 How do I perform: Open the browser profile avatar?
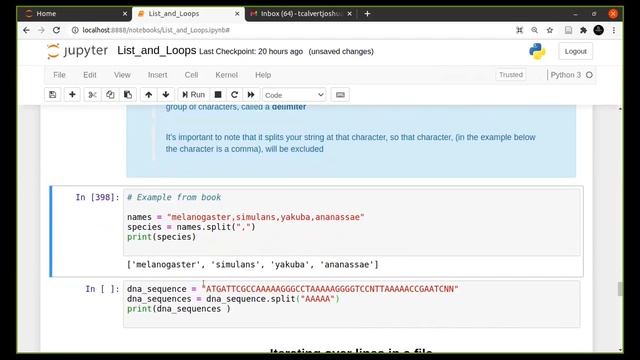click(x=598, y=30)
